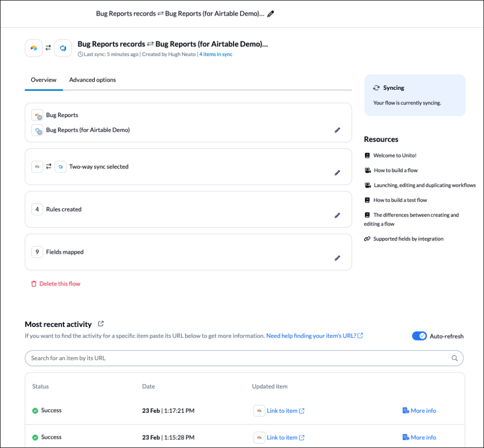Open activity in new window via external link icon
Screen dimensions: 484x448
100,323
